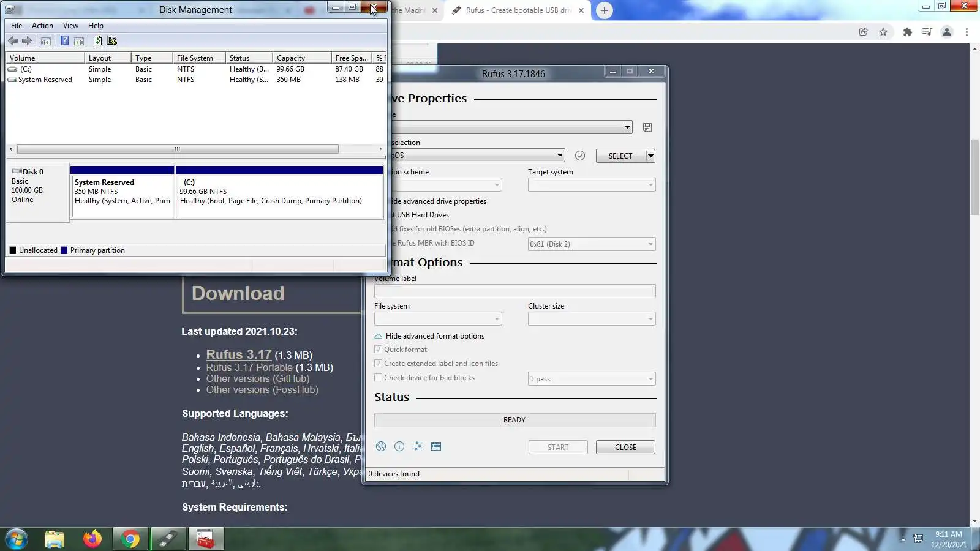Expand the Rufus Device dropdown

[x=627, y=127]
